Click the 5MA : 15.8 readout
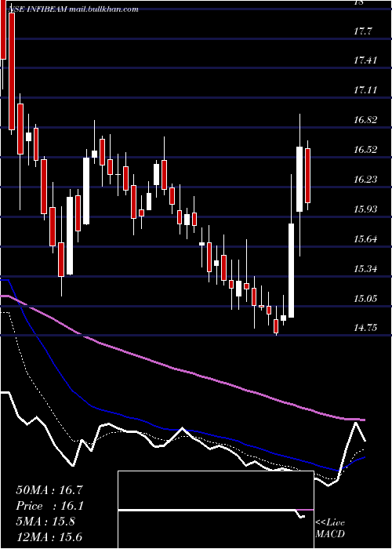 (x=45, y=522)
